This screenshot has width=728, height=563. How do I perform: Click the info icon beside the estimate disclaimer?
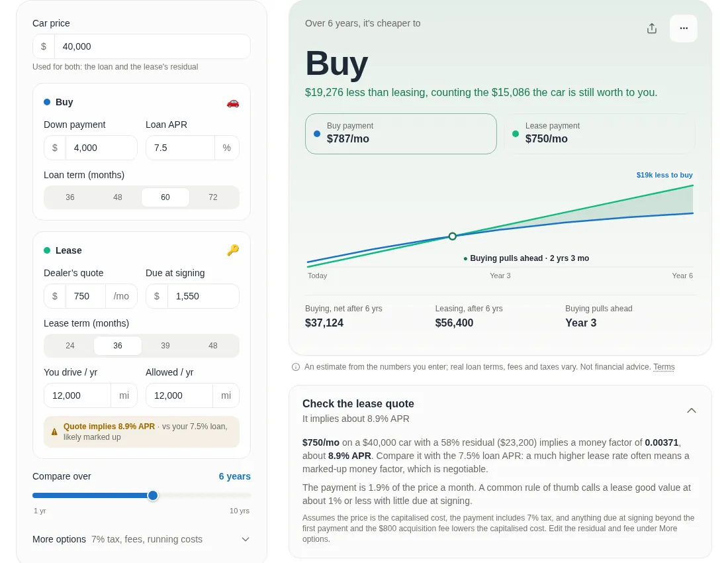pyautogui.click(x=295, y=367)
